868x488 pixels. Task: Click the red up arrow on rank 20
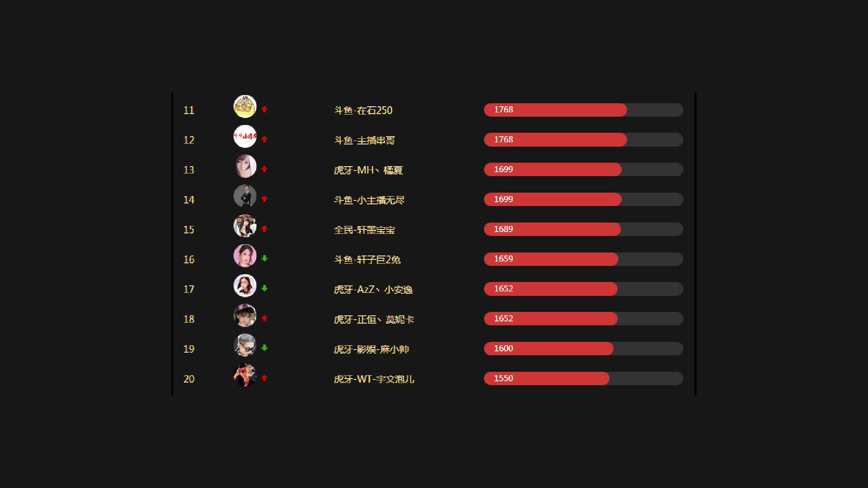coord(264,378)
